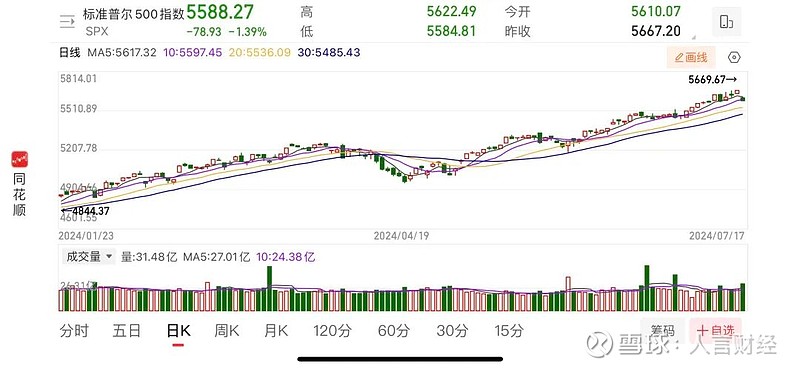Tap the 画线 draw line button
Screen dimensions: 800x369
click(691, 57)
